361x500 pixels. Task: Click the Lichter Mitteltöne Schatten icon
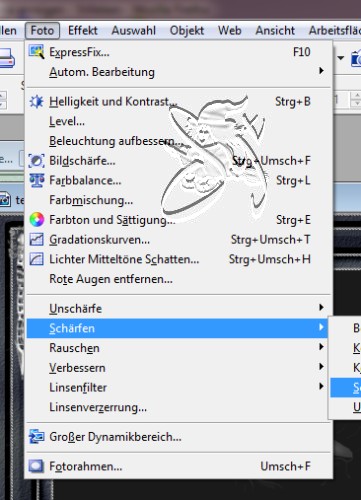pos(36,259)
